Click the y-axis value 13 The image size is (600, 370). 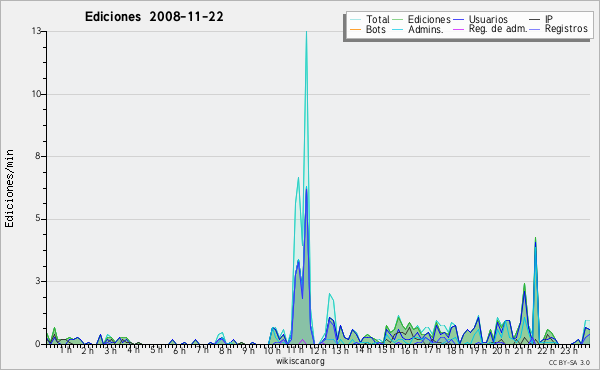pos(36,31)
